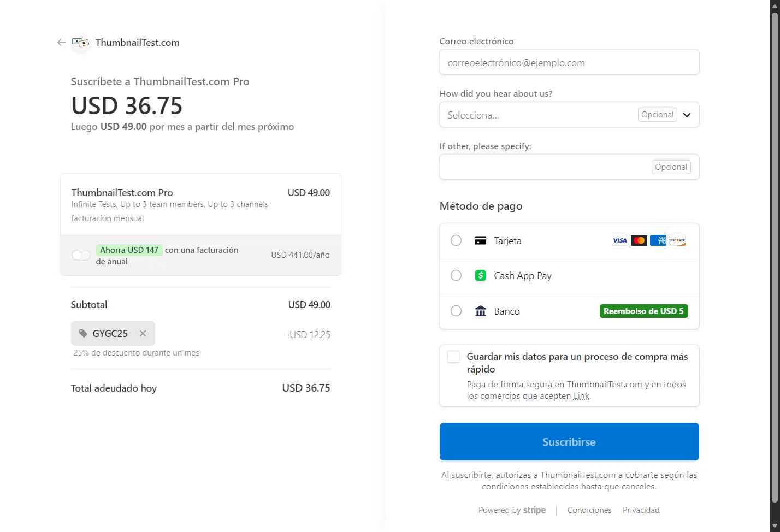
Task: Click the 'If other, please specify' field
Action: coord(569,167)
